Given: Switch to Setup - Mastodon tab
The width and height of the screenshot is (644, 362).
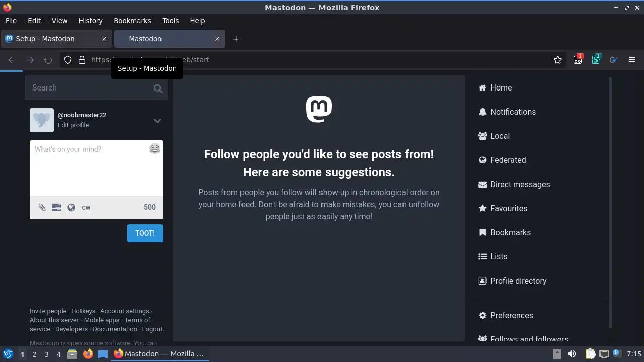Looking at the screenshot, I should coord(56,39).
